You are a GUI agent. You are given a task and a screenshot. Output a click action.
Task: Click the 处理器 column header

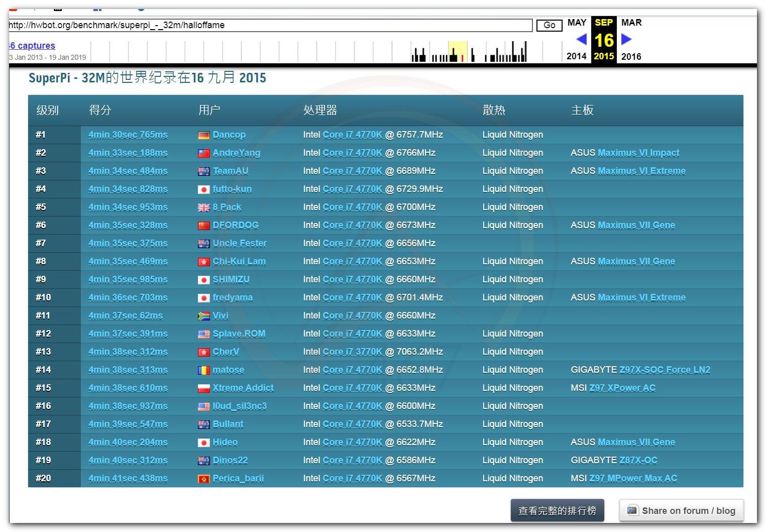tap(320, 110)
